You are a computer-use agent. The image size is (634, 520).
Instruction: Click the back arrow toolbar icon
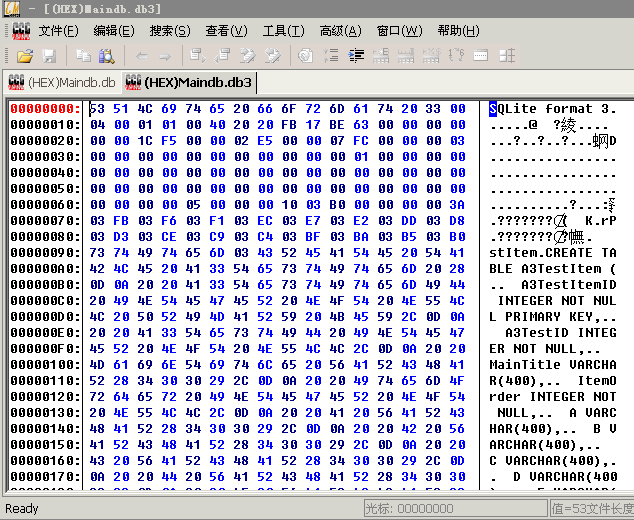tap(142, 56)
